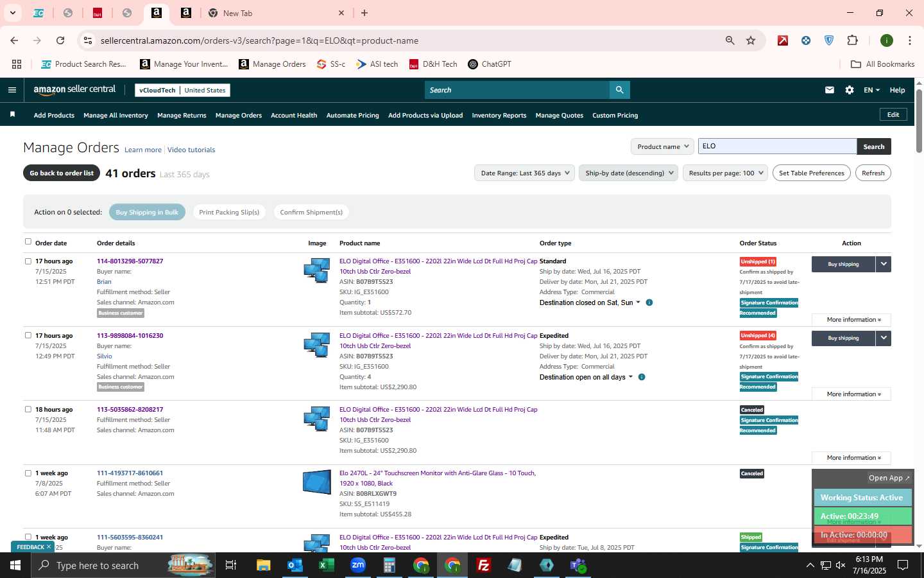Image resolution: width=924 pixels, height=578 pixels.
Task: Open the Product name search-type dropdown
Action: pyautogui.click(x=663, y=146)
